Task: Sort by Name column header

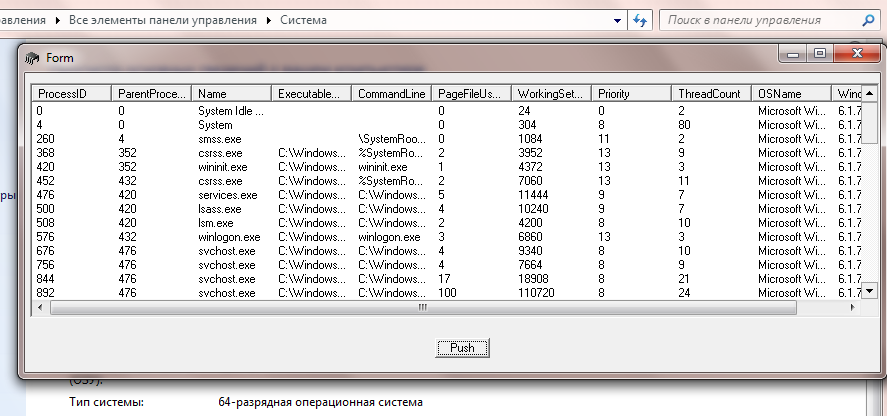Action: [x=231, y=93]
